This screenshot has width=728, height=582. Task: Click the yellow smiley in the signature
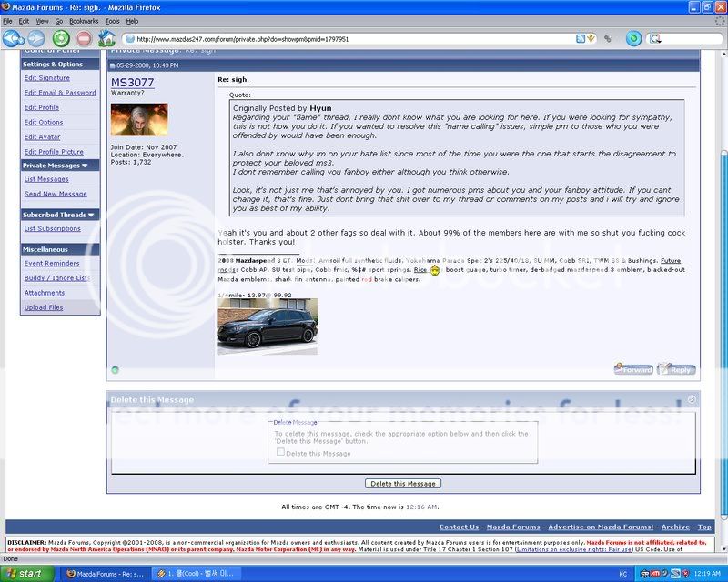tap(435, 270)
